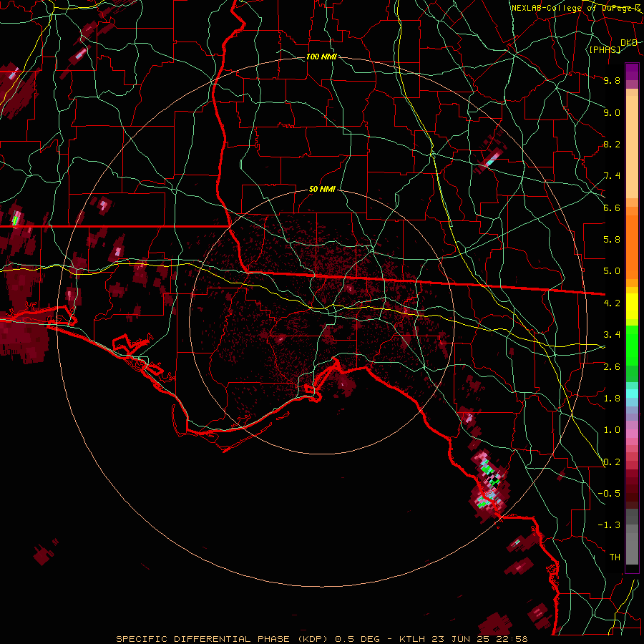Click the "4.2" scale value

pyautogui.click(x=612, y=303)
